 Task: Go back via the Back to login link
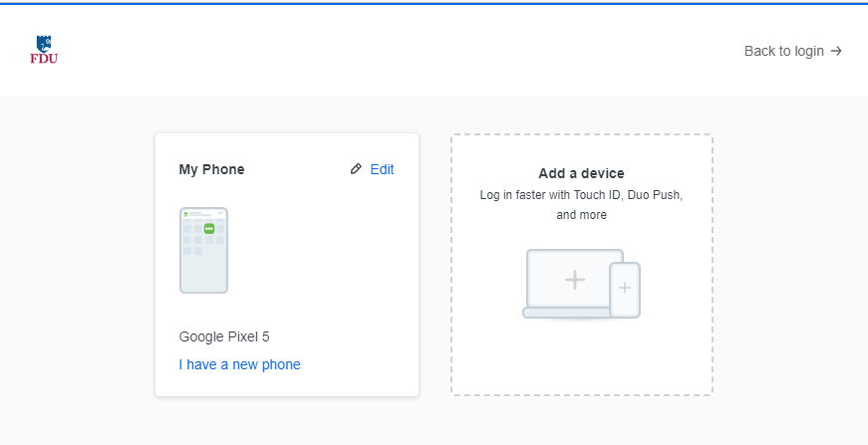[x=792, y=51]
